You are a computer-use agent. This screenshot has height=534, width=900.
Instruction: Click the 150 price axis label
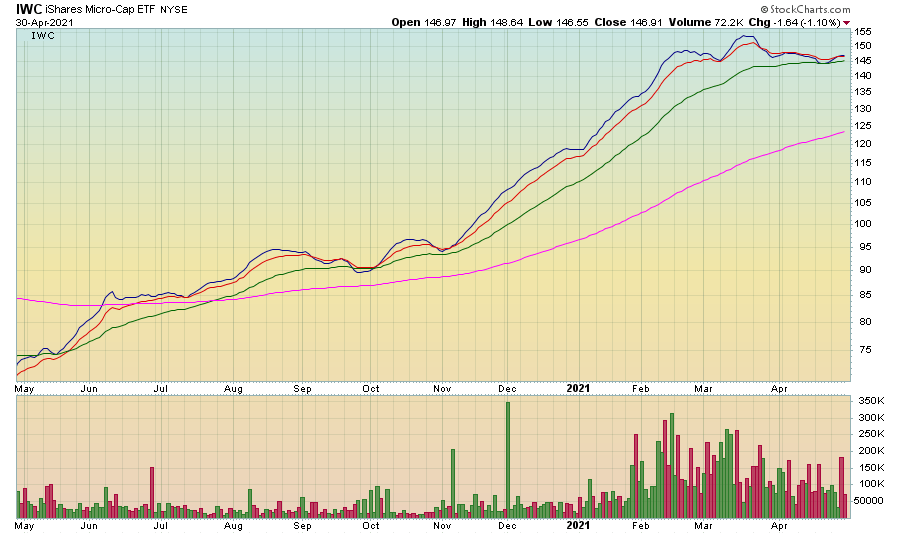pyautogui.click(x=863, y=46)
